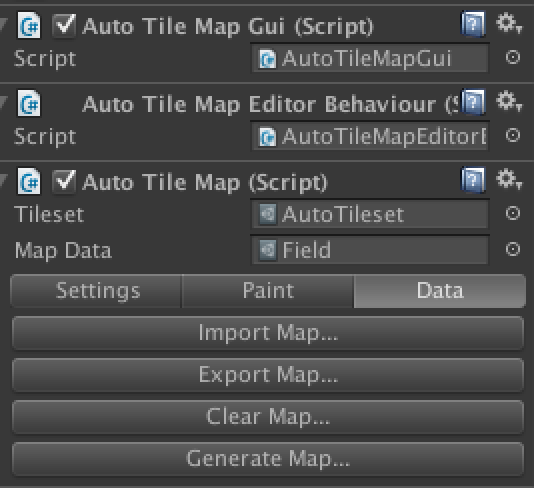Collapse the Auto Tile Map Gui component

[3, 25]
